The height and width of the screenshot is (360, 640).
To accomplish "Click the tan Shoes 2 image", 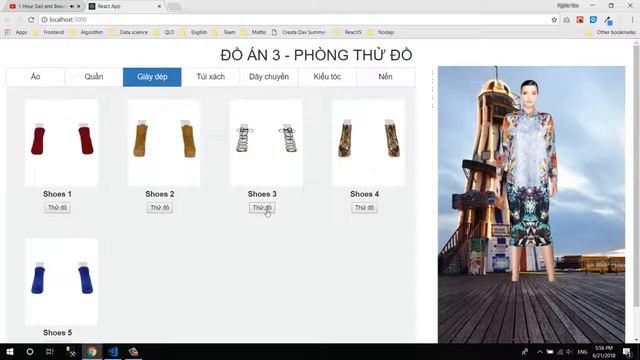I will pos(164,143).
